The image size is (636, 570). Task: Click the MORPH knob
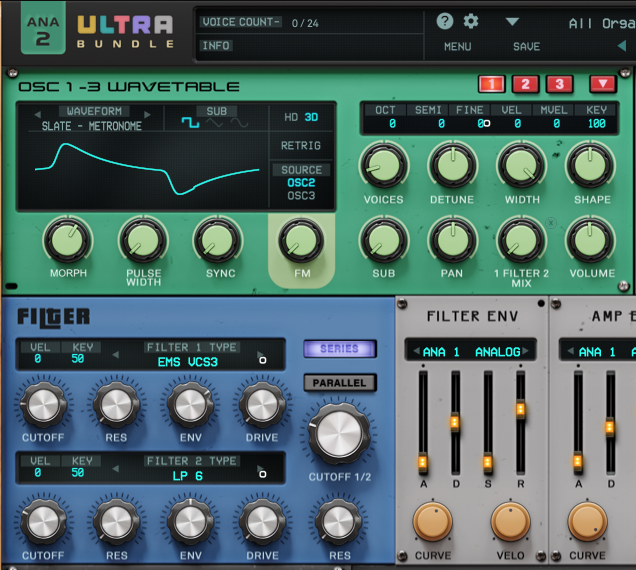pos(68,240)
